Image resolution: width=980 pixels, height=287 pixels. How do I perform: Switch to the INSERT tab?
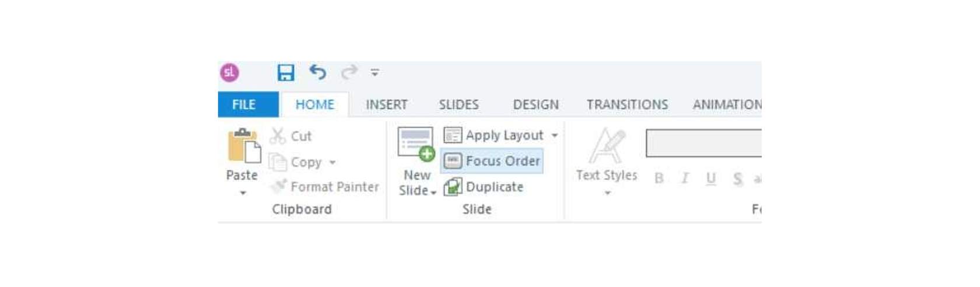[387, 104]
